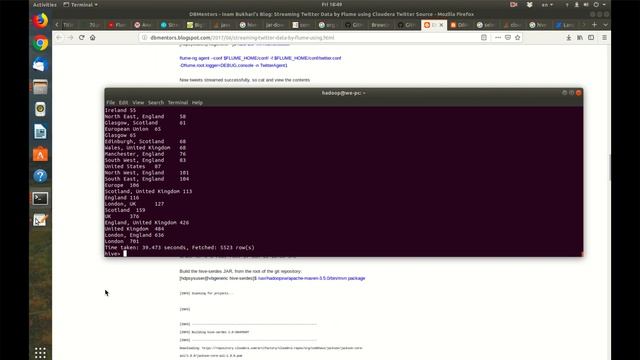
Task: Maximize the hadoop@we-pc terminal window
Action: pos(571,93)
